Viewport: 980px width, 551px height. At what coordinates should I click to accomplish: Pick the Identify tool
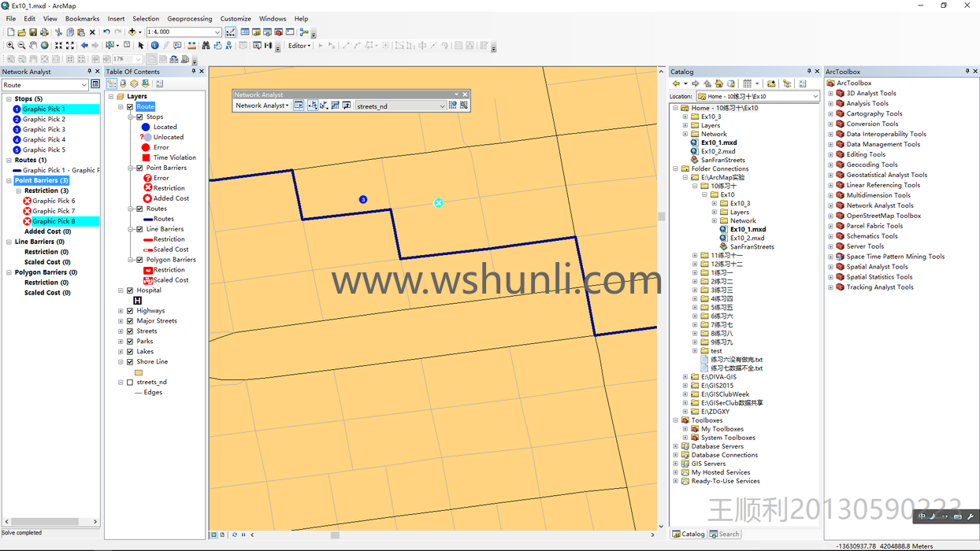pyautogui.click(x=154, y=46)
